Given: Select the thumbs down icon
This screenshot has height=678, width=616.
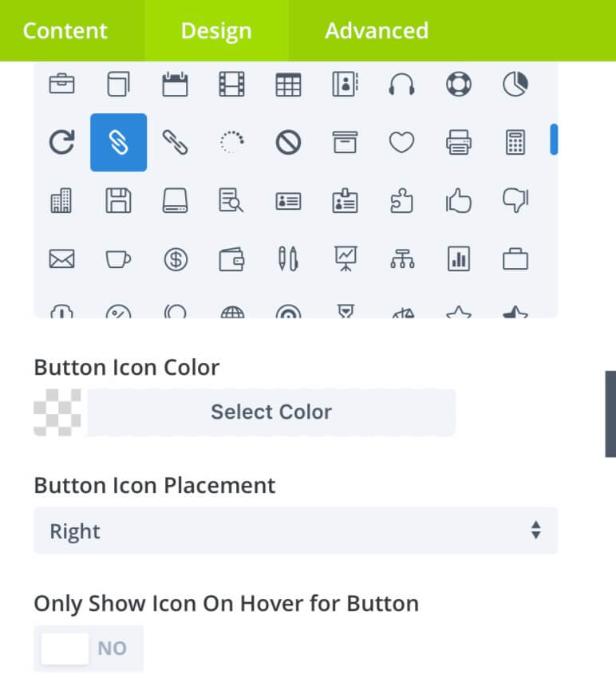Looking at the screenshot, I should [x=515, y=201].
